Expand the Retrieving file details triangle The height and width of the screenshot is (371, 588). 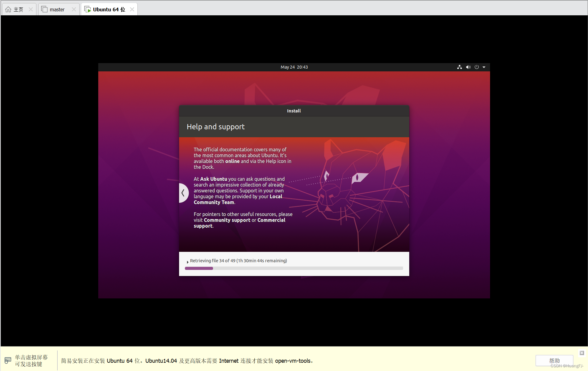(187, 262)
